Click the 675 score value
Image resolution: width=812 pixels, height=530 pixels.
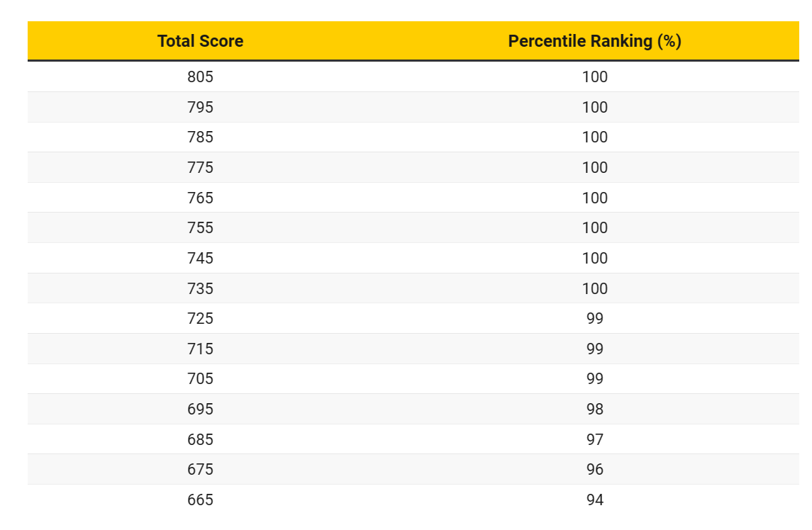pyautogui.click(x=200, y=469)
